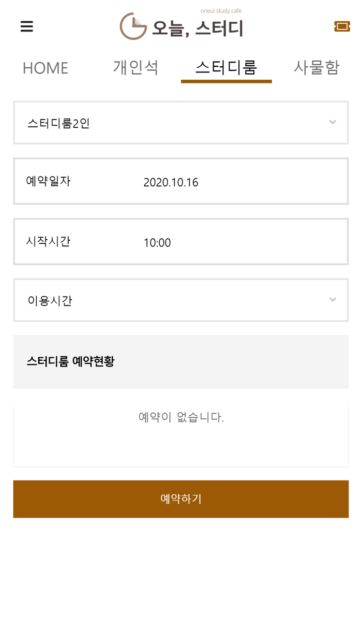The image size is (362, 644).
Task: Open the 스터디룸2인 room type dropdown
Action: click(x=181, y=122)
